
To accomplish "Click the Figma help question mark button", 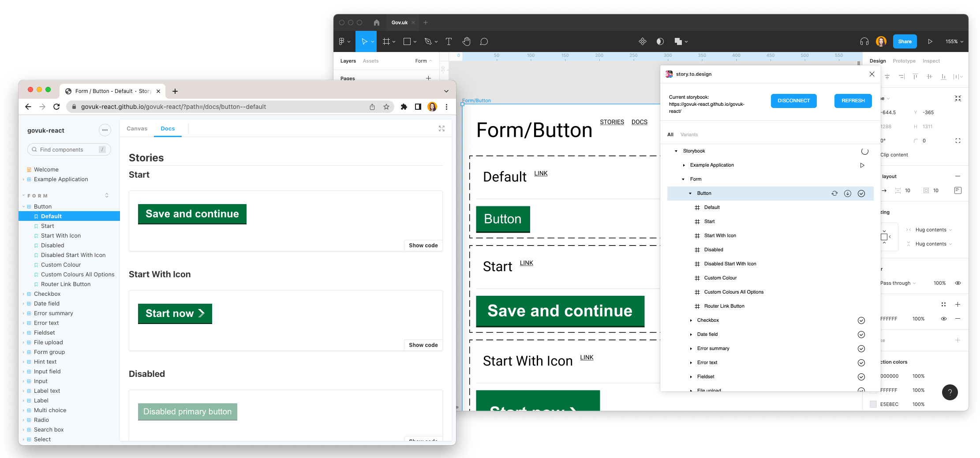I will 950,392.
